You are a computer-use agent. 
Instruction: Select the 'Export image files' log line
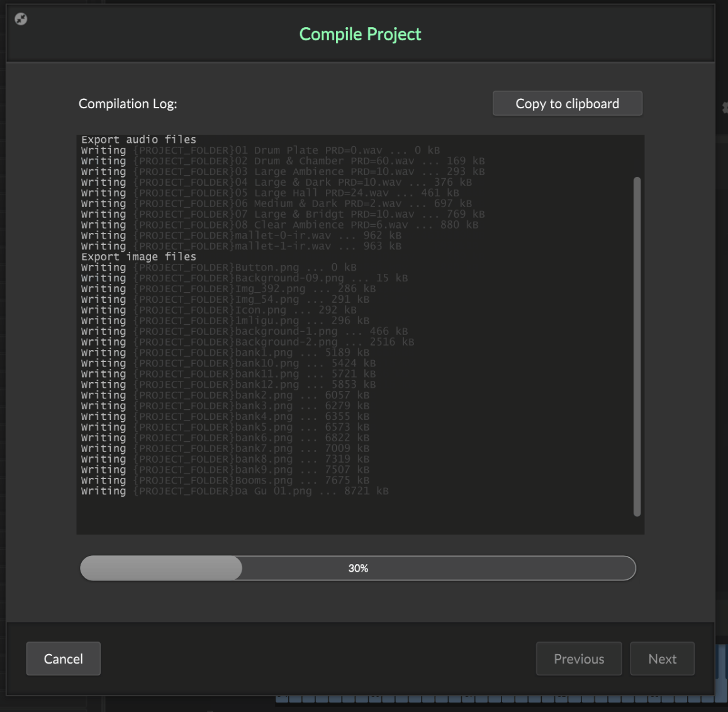coord(138,257)
